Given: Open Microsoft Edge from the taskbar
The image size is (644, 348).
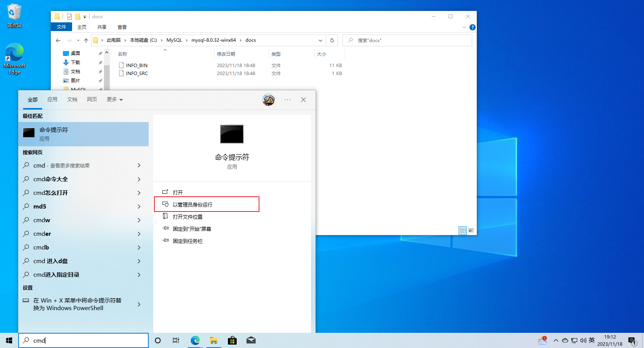Looking at the screenshot, I should point(195,340).
